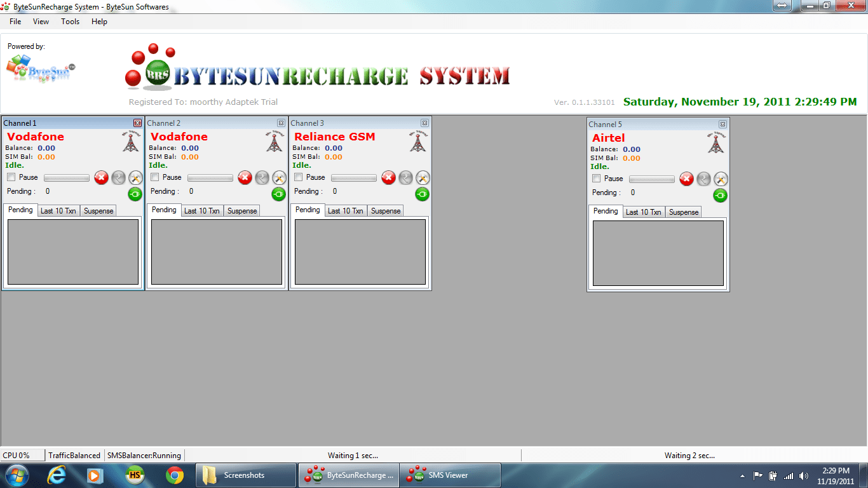Enable the Pause checkbox in Channel 1
Screen dimensions: 868x488
(x=11, y=177)
